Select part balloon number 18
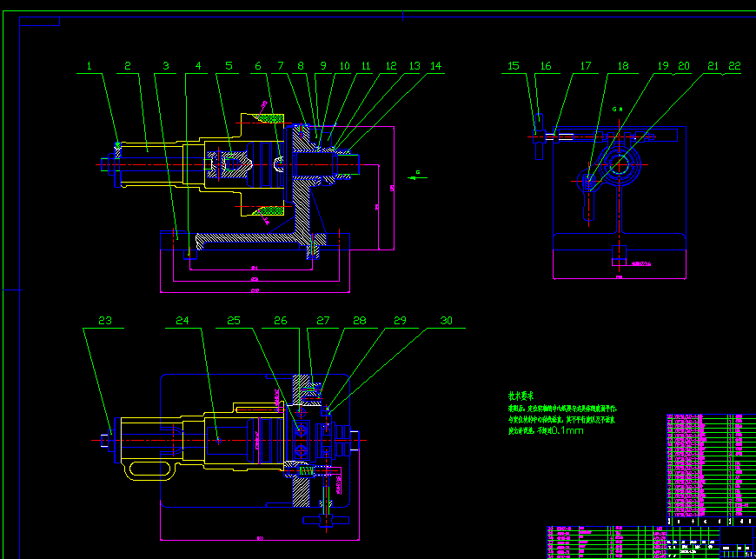The height and width of the screenshot is (559, 756). coord(623,66)
